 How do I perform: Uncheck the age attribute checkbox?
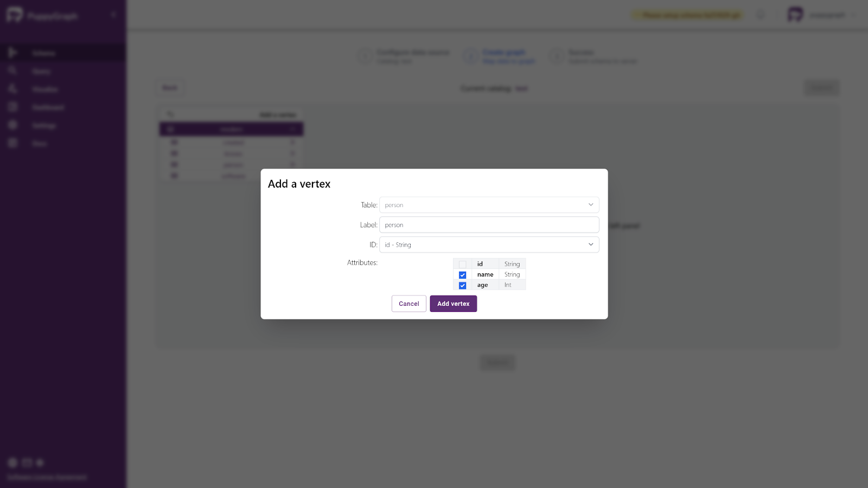coord(462,285)
